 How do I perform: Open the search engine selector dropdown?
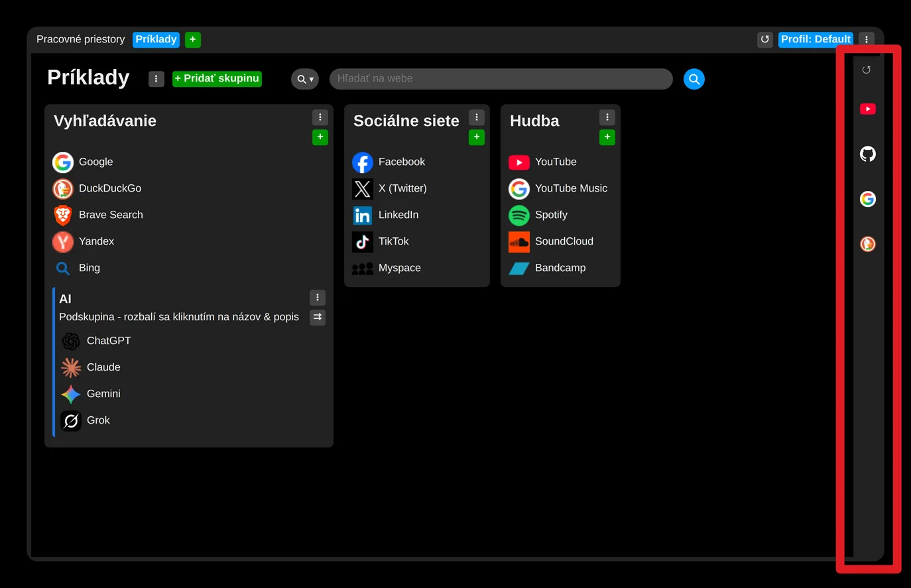coord(305,79)
